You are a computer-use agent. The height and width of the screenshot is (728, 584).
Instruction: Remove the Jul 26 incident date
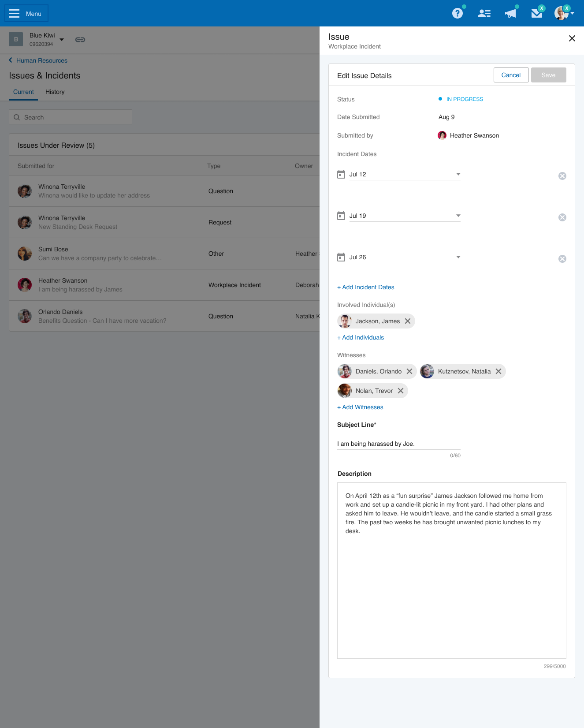pyautogui.click(x=562, y=259)
